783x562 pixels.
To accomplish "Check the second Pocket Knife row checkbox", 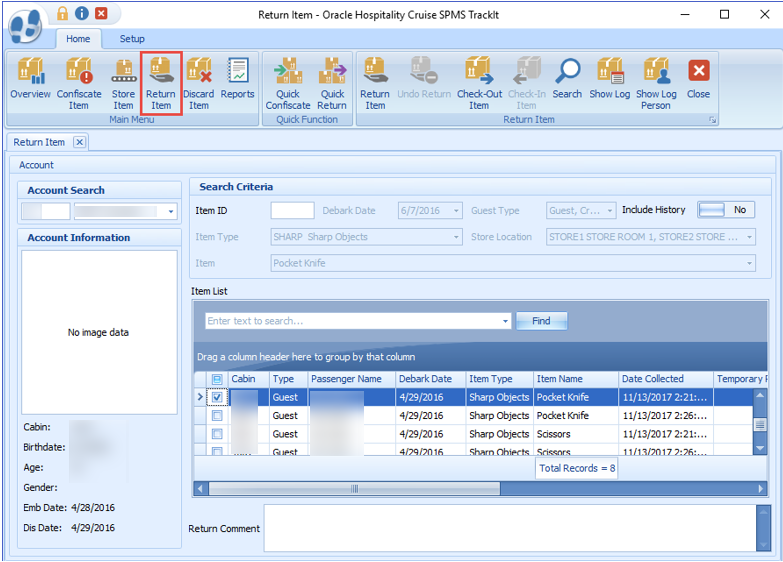I will (x=217, y=416).
